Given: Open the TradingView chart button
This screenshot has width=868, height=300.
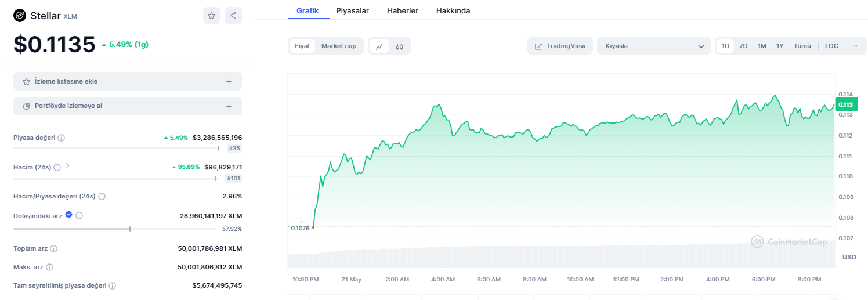Looking at the screenshot, I should click(x=560, y=46).
